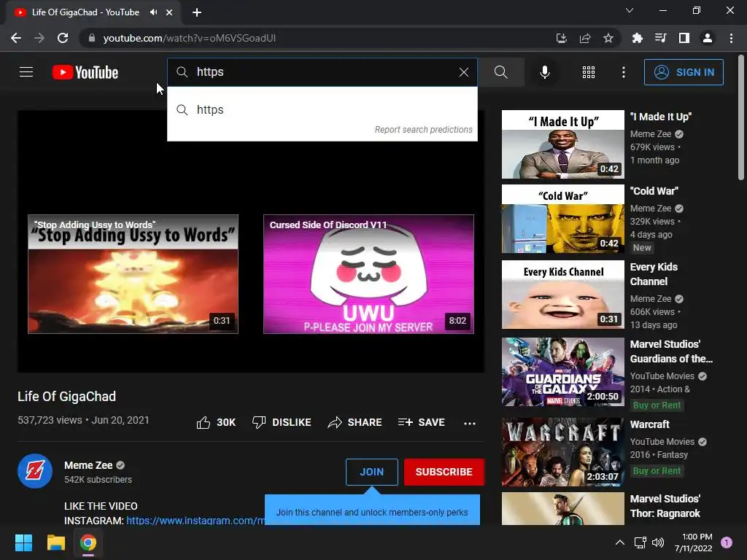The image size is (747, 560).
Task: Click the install app icon in address bar
Action: 561,38
